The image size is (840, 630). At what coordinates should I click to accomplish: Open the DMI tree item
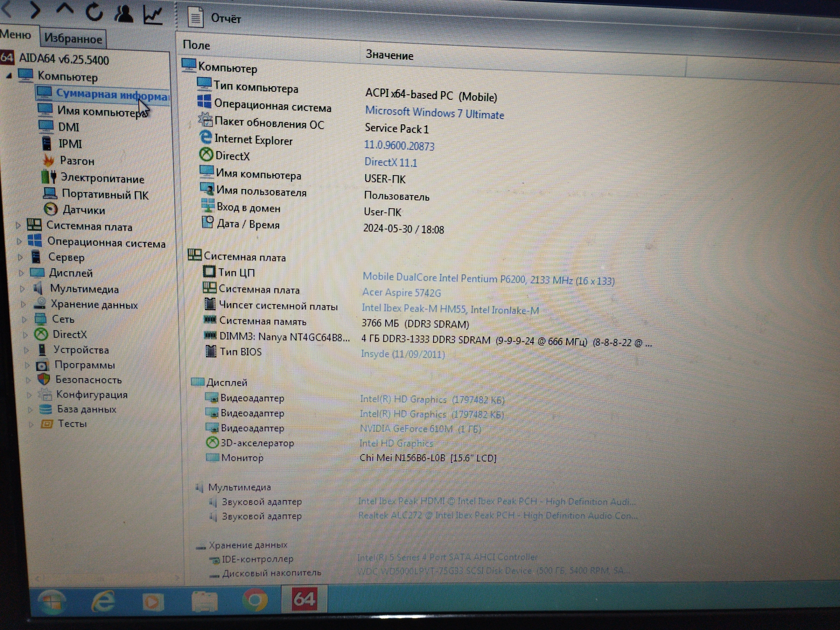pos(59,127)
